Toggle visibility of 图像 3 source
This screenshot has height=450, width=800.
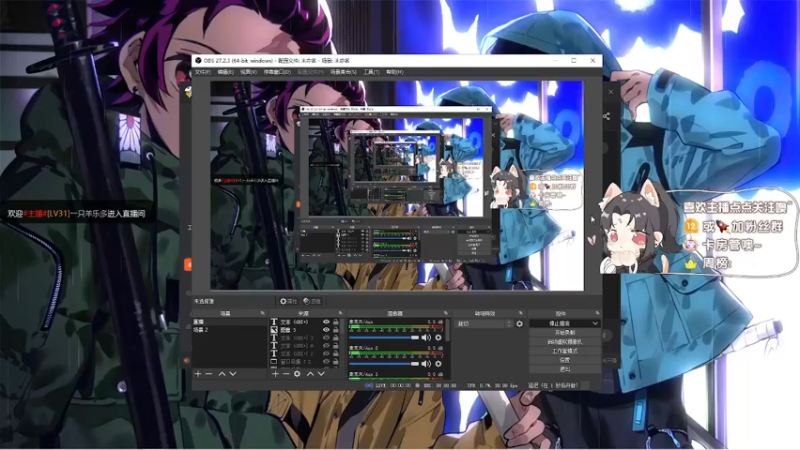tap(326, 330)
